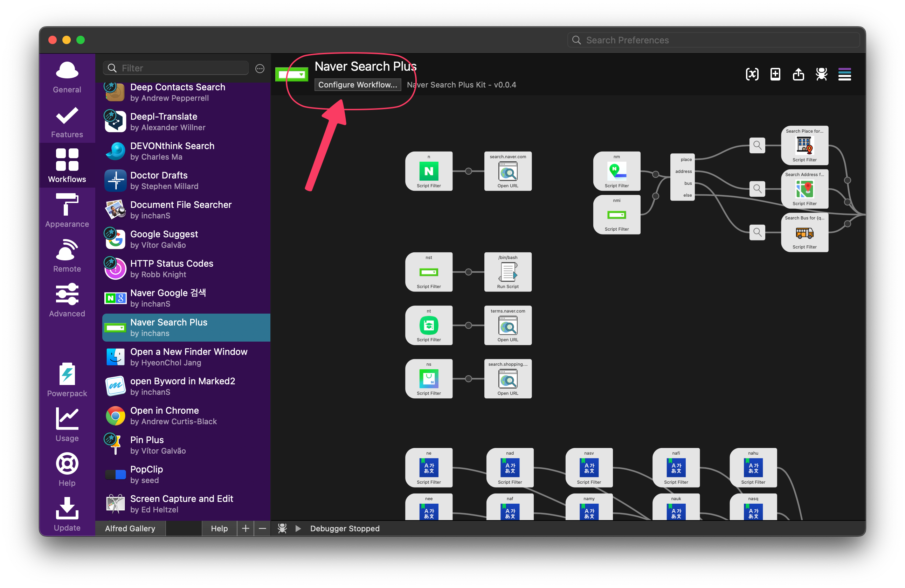905x588 pixels.
Task: Expand the workflow actions menu top-right
Action: 845,74
